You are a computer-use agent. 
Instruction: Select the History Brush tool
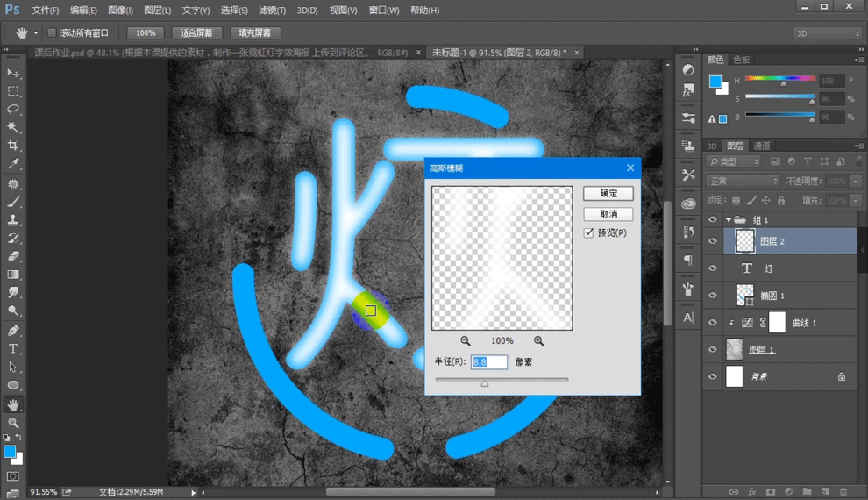click(13, 238)
